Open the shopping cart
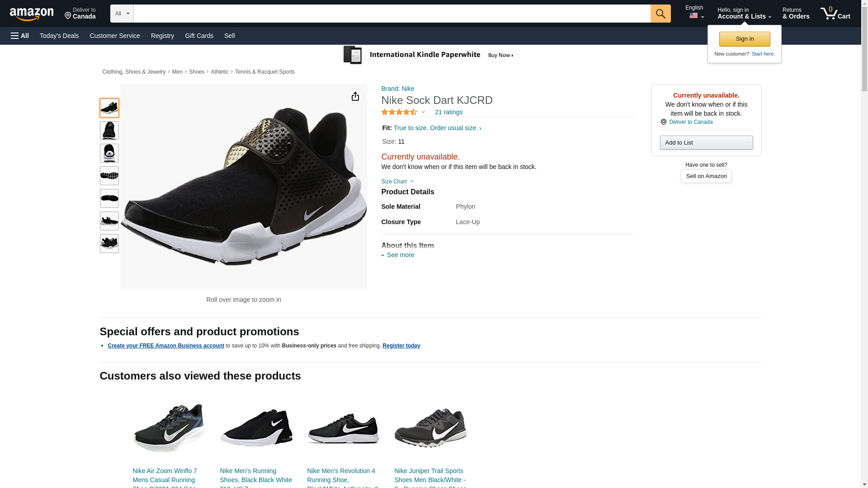This screenshot has height=488, width=868. (835, 14)
